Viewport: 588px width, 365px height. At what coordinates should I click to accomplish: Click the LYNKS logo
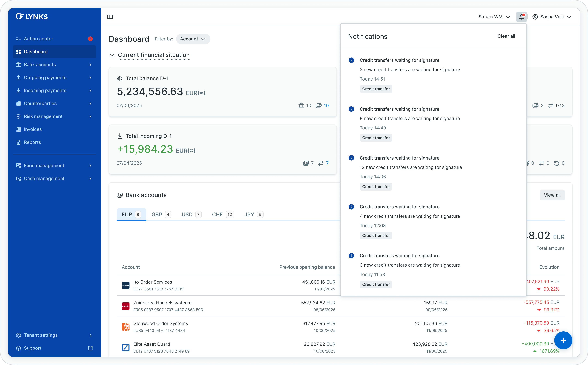32,17
